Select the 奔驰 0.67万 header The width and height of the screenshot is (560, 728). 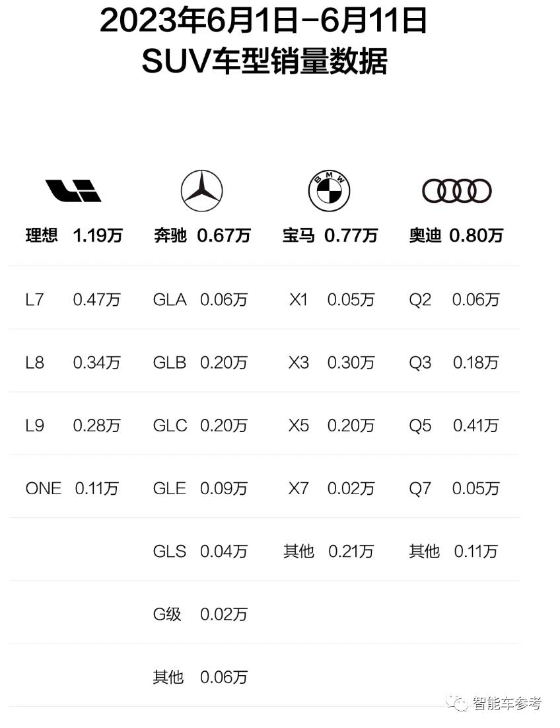click(202, 235)
